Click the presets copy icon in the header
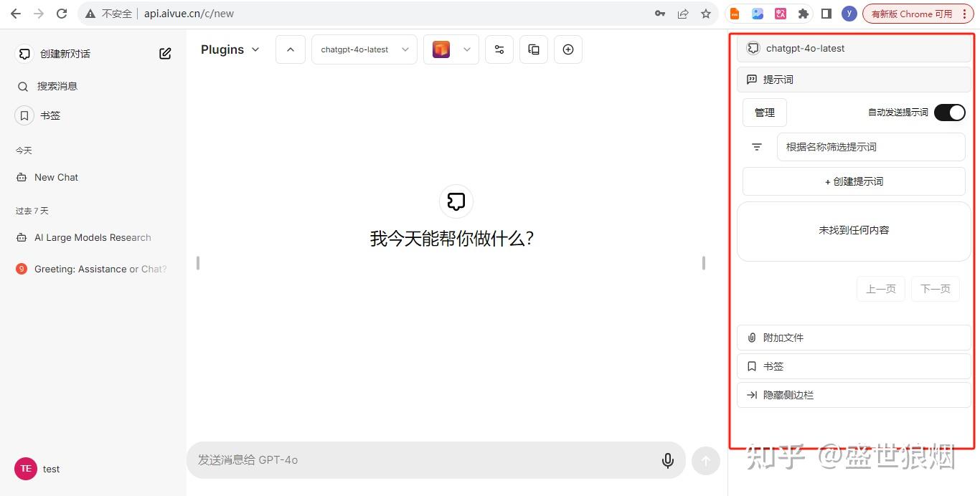 point(534,49)
